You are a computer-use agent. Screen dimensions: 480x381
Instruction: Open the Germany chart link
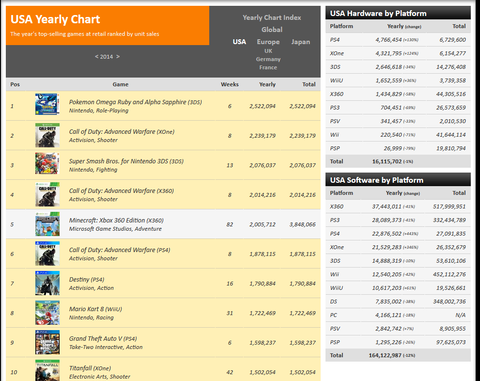tap(268, 59)
